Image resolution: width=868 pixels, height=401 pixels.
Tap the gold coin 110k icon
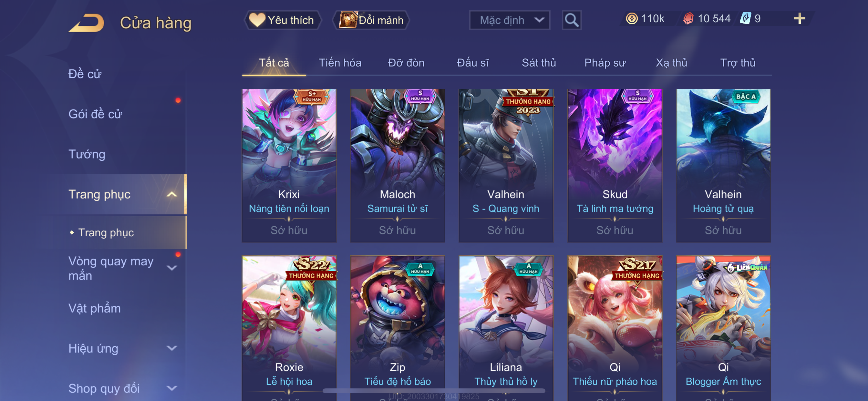(x=632, y=18)
